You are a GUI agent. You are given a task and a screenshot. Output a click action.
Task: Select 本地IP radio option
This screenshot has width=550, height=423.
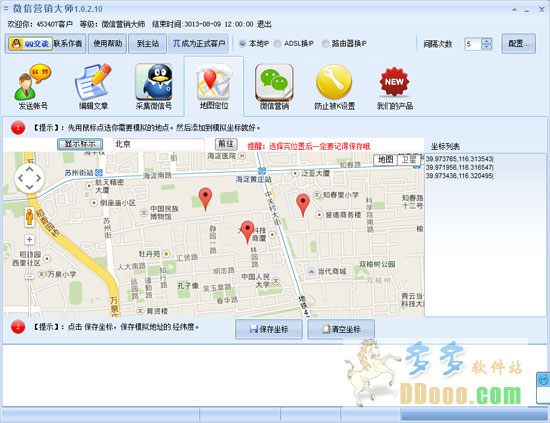pos(242,43)
